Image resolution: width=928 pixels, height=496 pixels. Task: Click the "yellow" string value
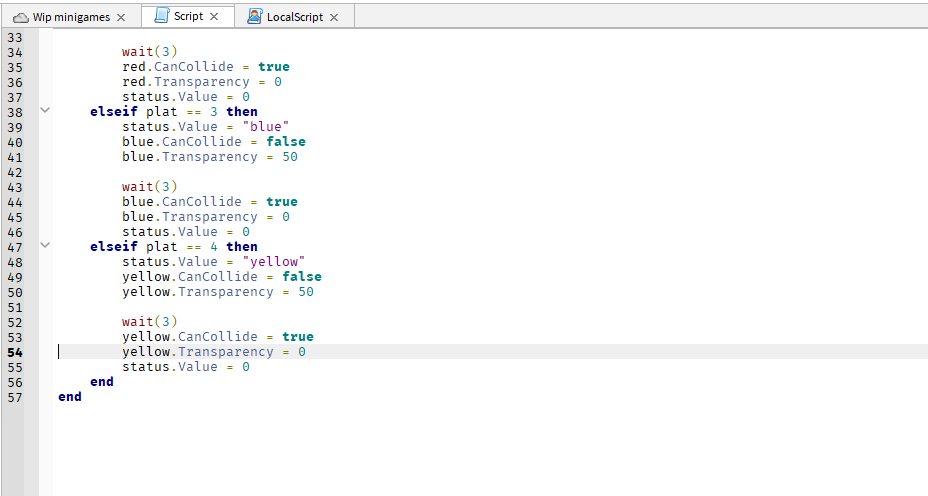pyautogui.click(x=274, y=262)
